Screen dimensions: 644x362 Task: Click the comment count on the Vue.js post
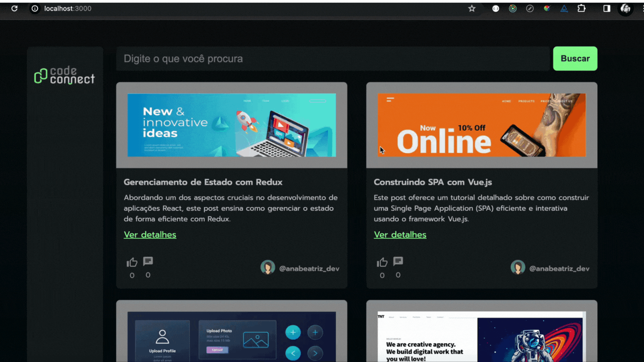(398, 275)
